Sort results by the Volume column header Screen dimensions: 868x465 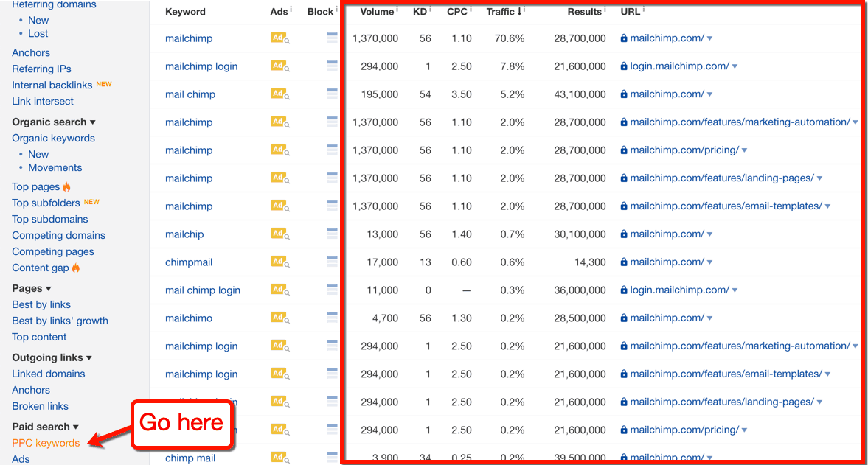coord(377,11)
